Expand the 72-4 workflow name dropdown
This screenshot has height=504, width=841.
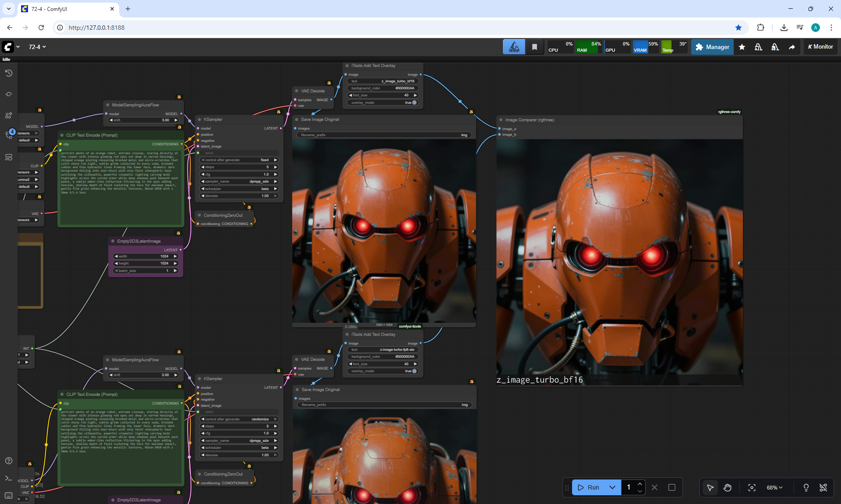[x=37, y=47]
